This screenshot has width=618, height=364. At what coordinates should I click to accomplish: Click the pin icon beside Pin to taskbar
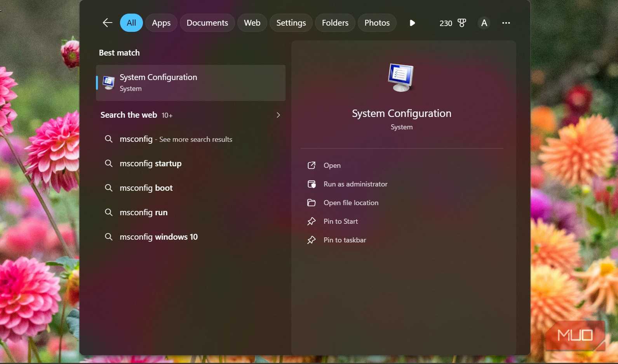(x=312, y=240)
